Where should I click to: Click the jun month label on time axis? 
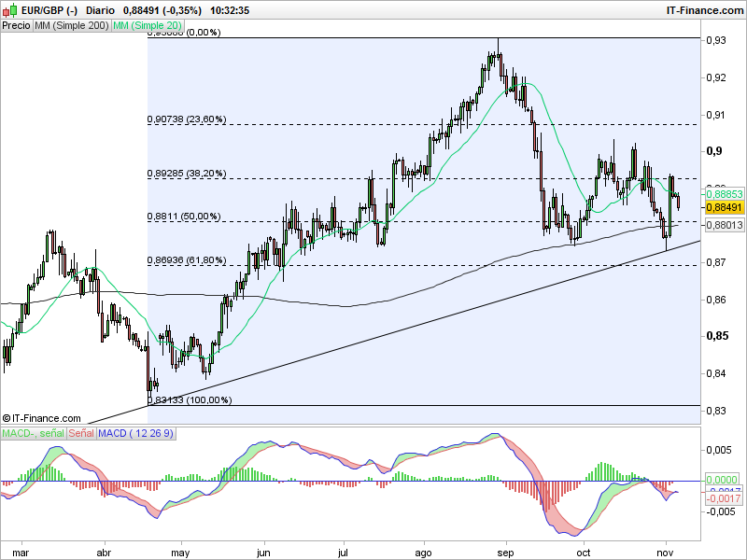(x=263, y=553)
